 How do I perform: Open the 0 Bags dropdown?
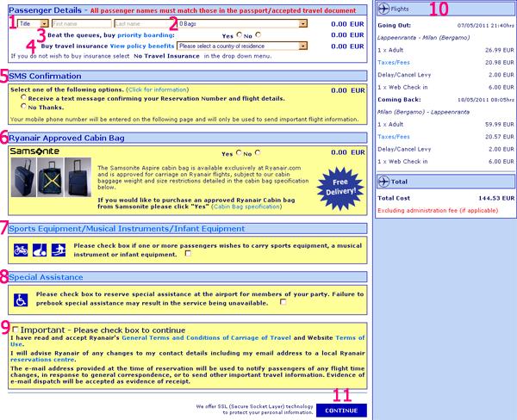pyautogui.click(x=242, y=23)
